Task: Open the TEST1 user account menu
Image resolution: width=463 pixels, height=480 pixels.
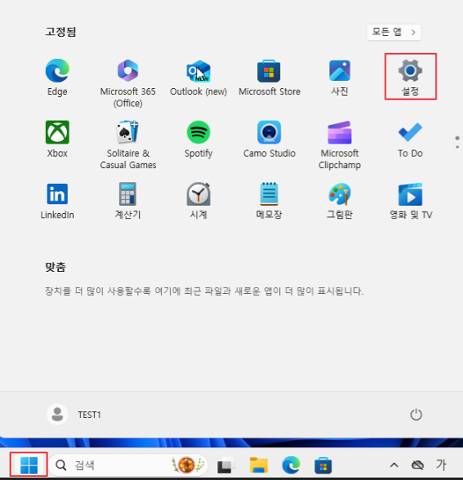Action: (74, 415)
